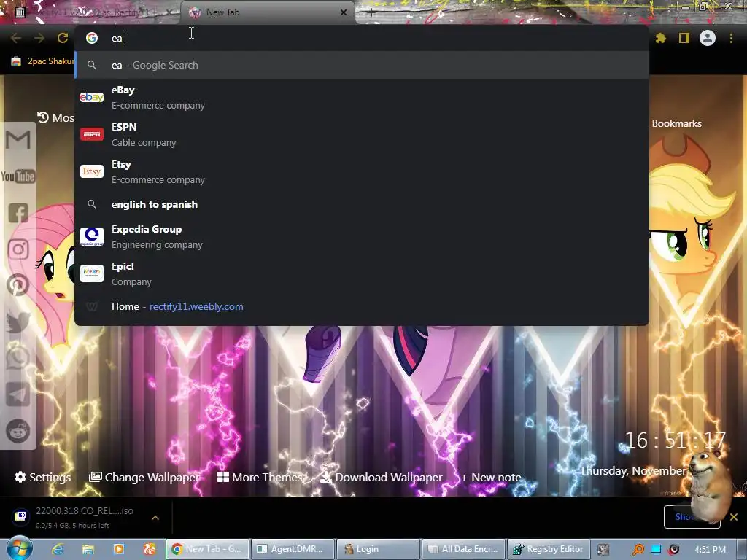
Task: Open the Extensions puzzle-piece icon
Action: pyautogui.click(x=661, y=38)
